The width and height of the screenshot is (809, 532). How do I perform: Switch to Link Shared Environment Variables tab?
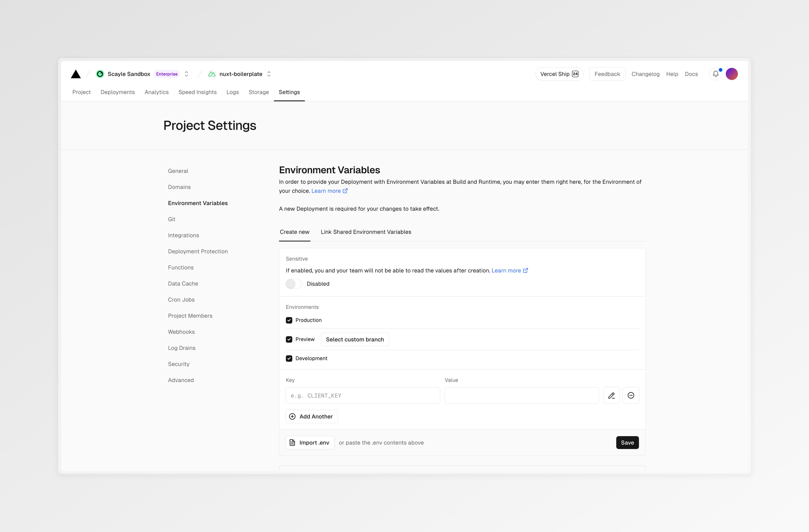[x=366, y=232]
